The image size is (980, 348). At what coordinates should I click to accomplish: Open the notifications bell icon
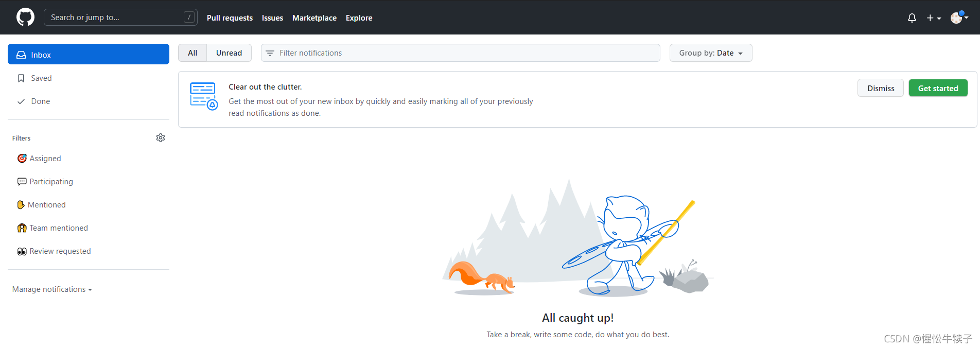[x=912, y=18]
